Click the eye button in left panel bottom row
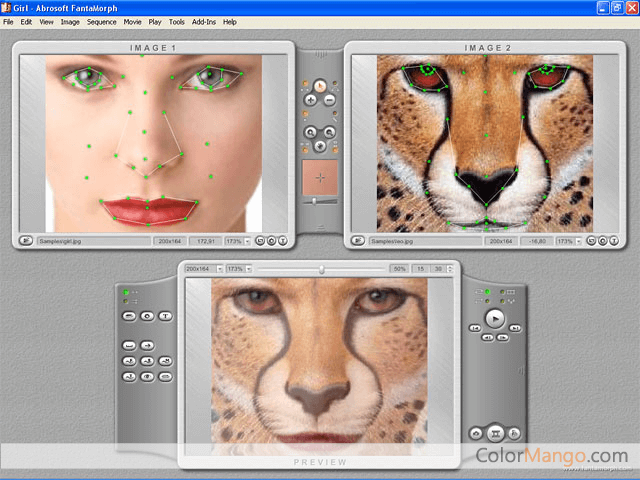 pyautogui.click(x=147, y=377)
